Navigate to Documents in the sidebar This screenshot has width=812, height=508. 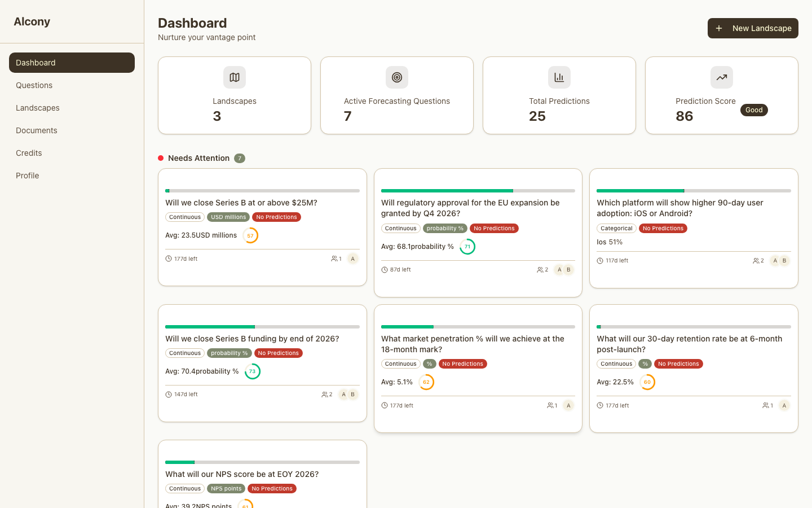click(72, 130)
